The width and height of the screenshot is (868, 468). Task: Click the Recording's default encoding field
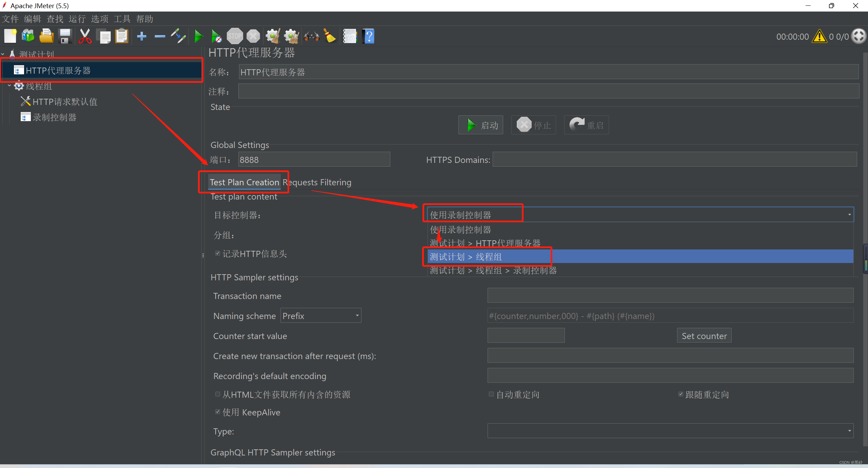[670, 375]
